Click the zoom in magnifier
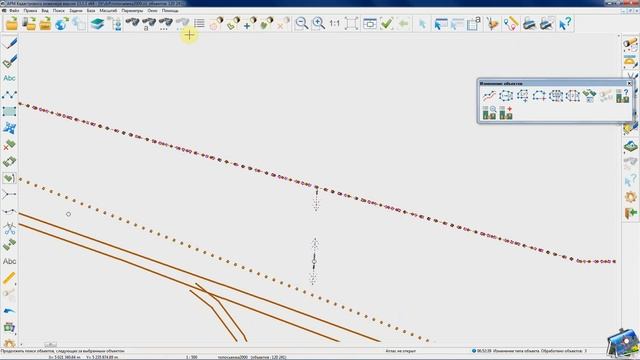Screen dimensions: 640x360 pyautogui.click(x=318, y=24)
